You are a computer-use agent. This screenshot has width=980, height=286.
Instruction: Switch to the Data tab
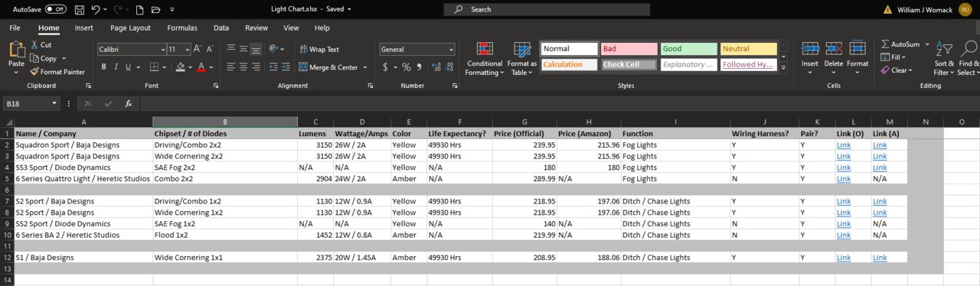click(x=221, y=28)
